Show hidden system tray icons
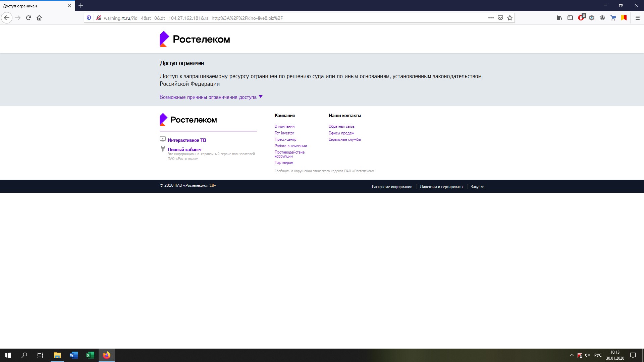 572,355
